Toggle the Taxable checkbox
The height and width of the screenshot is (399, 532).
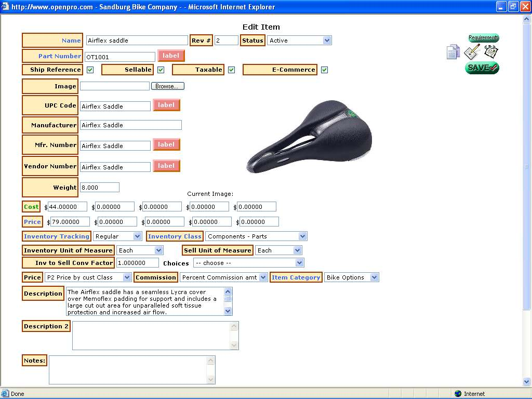pyautogui.click(x=232, y=70)
